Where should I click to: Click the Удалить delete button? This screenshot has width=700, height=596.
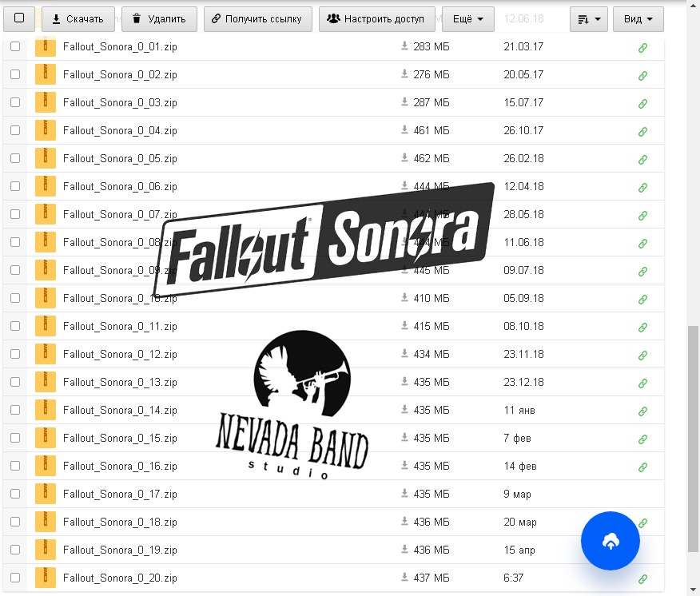click(x=159, y=19)
